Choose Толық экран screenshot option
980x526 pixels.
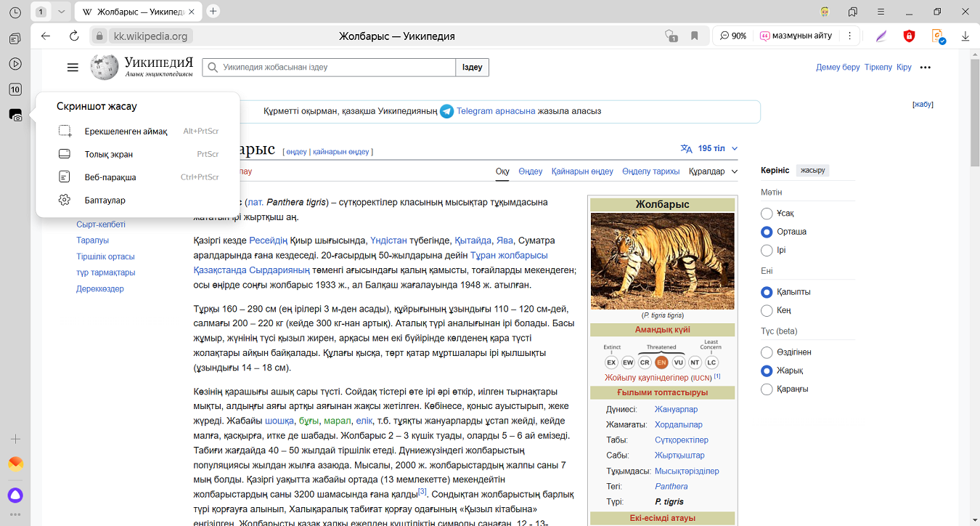point(109,154)
